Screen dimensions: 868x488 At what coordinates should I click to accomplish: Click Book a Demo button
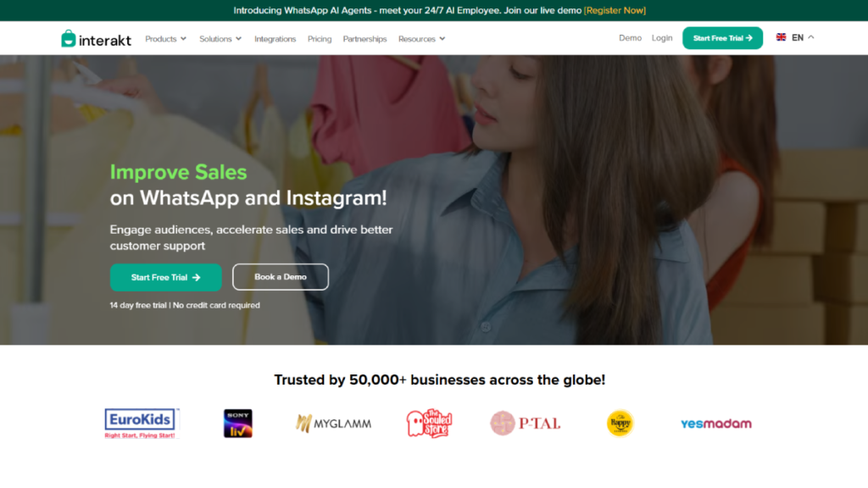(280, 277)
